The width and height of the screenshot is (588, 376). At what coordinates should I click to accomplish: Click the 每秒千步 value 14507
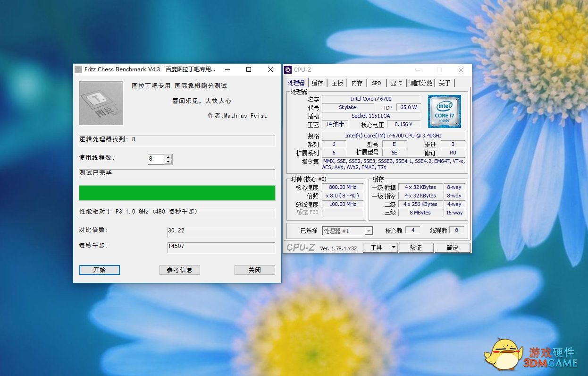pyautogui.click(x=221, y=248)
